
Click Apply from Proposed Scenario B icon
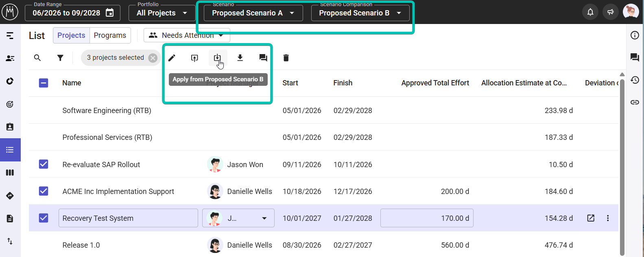pyautogui.click(x=218, y=58)
